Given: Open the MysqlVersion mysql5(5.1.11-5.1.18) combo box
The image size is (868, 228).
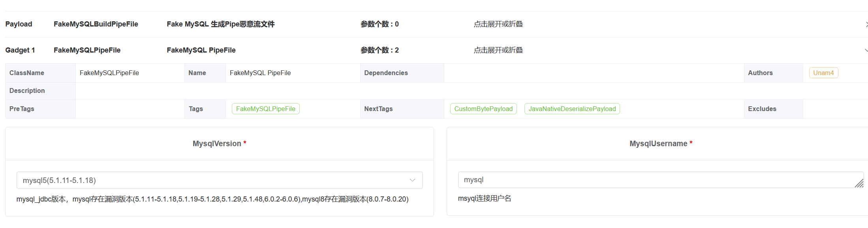Looking at the screenshot, I should click(213, 180).
